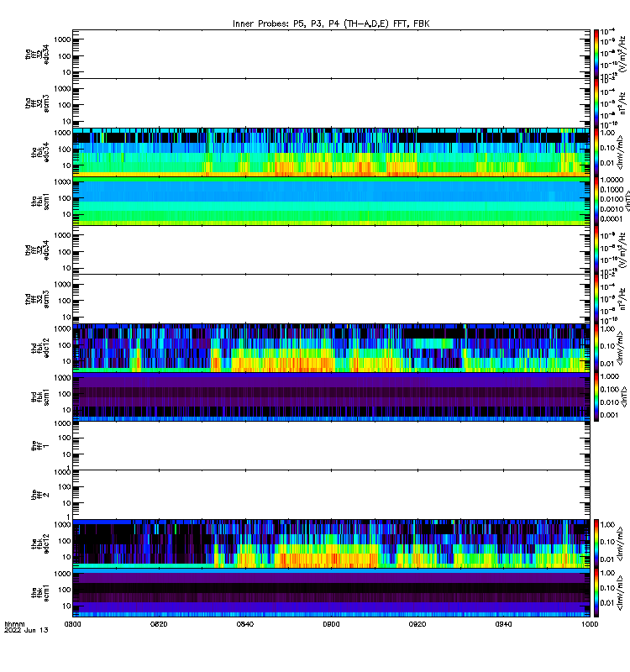Screen dimensions: 630x672
Task: Click the thd fbk scm1 color bar
Action: tap(596, 396)
